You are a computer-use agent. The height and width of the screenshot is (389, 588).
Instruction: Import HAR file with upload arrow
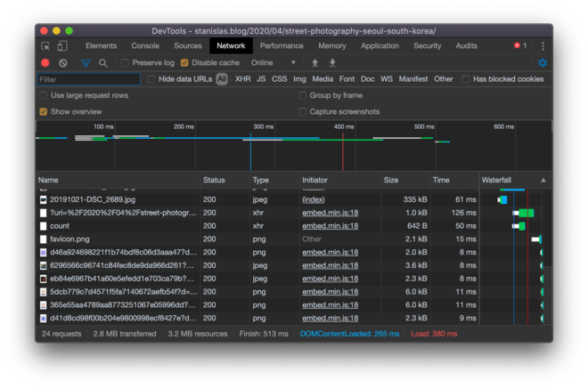click(314, 63)
